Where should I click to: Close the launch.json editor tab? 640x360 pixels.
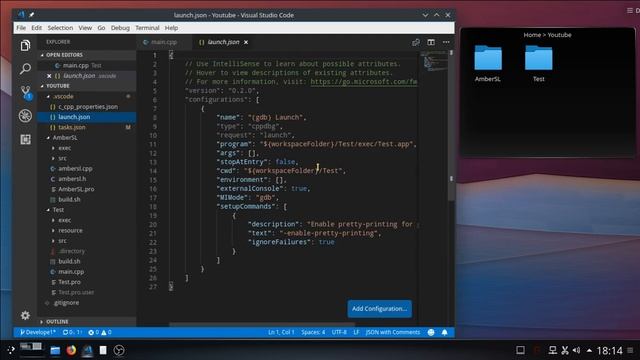(x=246, y=42)
